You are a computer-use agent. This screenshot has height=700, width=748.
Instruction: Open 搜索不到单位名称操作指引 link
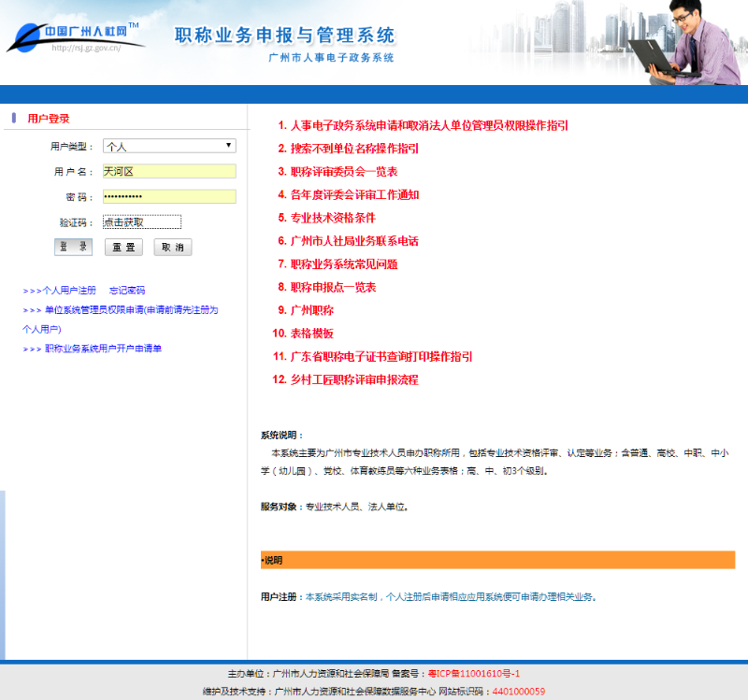click(354, 149)
